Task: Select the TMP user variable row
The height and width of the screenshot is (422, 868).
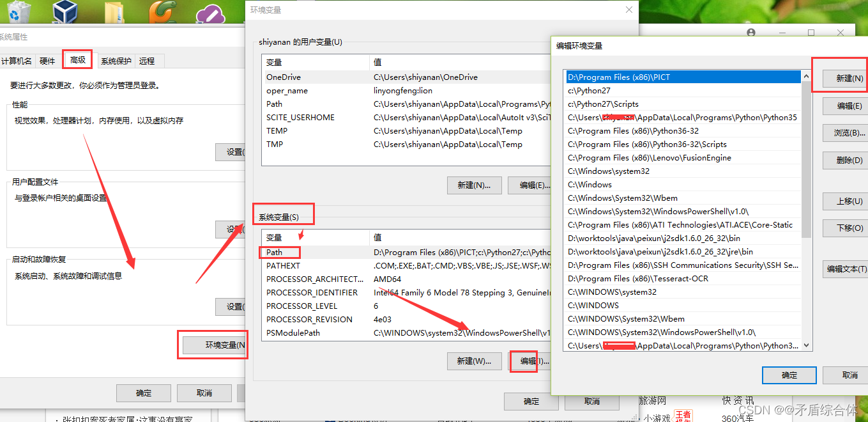Action: [x=406, y=144]
